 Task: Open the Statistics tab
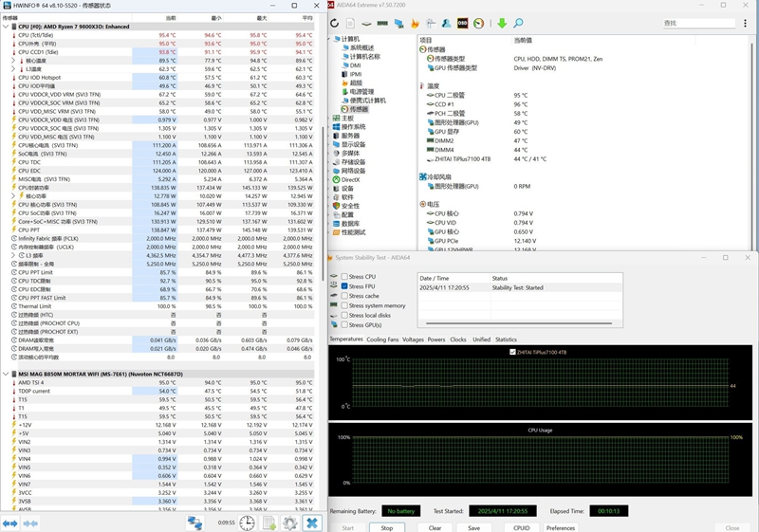coord(506,339)
